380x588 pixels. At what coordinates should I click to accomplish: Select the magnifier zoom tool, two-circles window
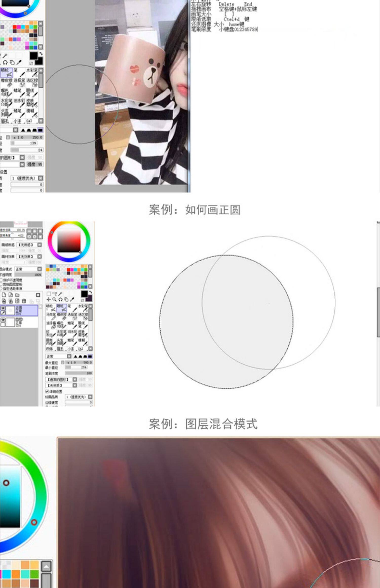tap(54, 300)
